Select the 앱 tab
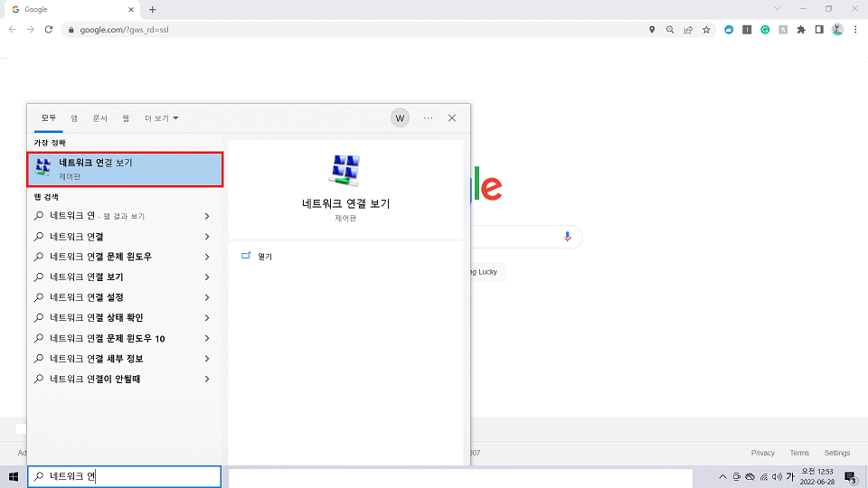The height and width of the screenshot is (488, 868). (x=74, y=118)
